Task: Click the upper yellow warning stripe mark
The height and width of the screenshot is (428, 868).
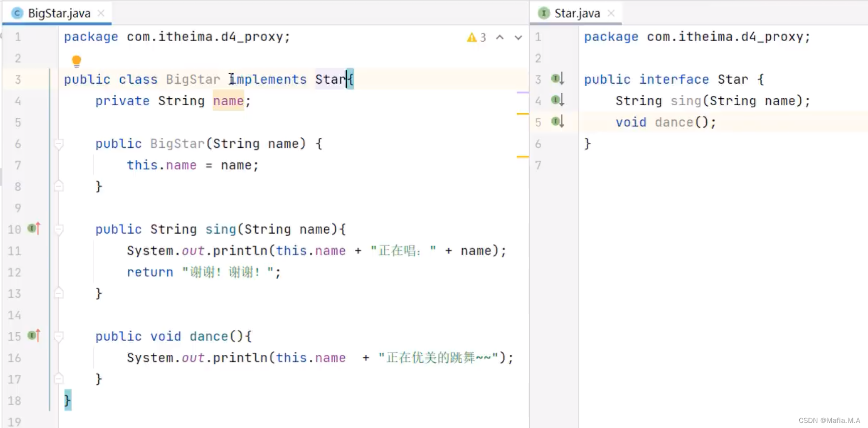Action: point(523,114)
